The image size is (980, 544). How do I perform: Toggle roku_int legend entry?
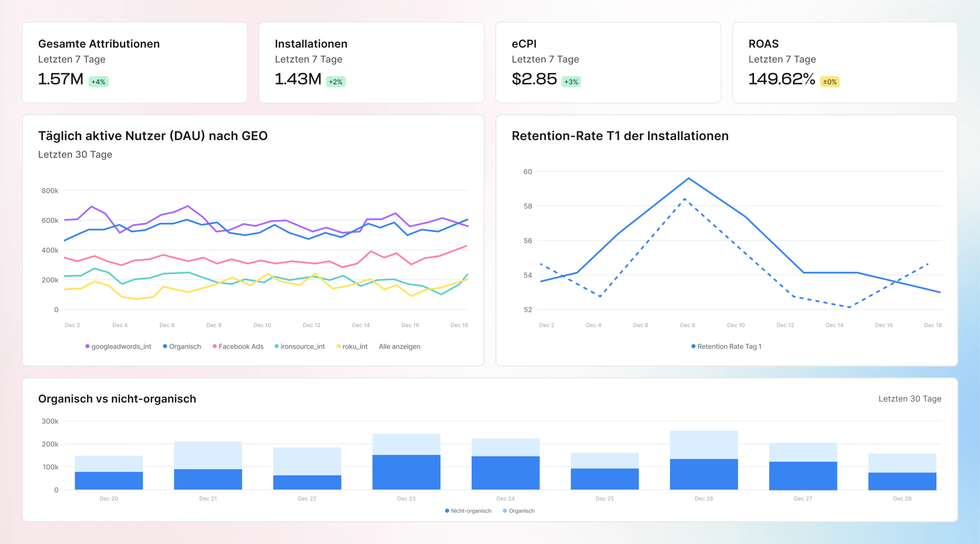352,346
